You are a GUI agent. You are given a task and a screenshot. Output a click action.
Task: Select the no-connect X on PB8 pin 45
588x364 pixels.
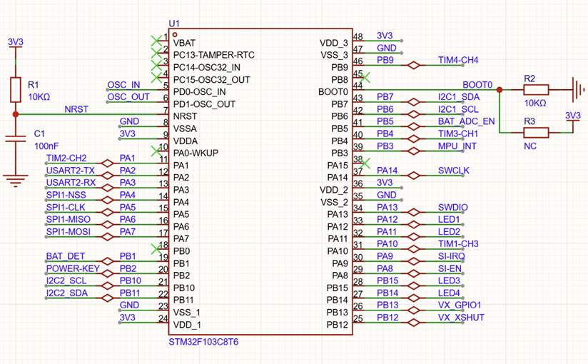pos(365,78)
